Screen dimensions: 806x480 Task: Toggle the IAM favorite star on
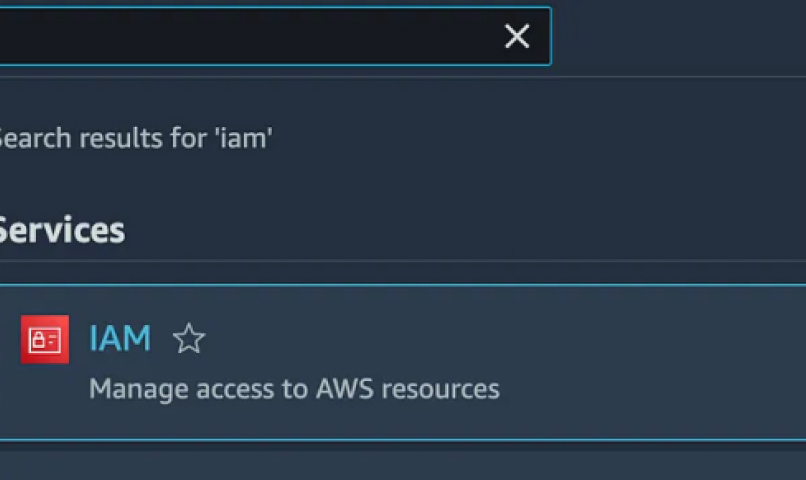[189, 338]
